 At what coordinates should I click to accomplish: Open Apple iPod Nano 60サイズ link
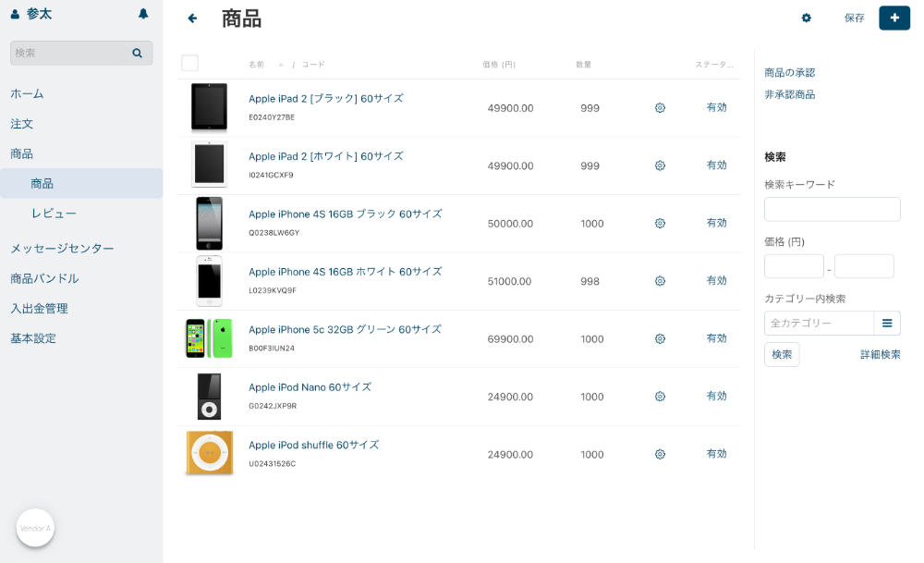[310, 387]
